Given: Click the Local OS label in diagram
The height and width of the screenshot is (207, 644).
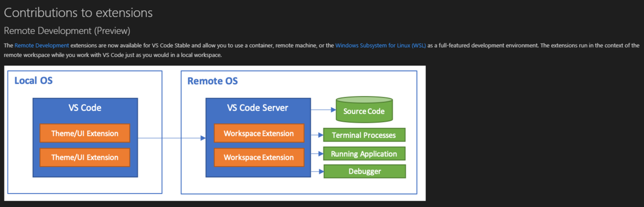Looking at the screenshot, I should 33,81.
